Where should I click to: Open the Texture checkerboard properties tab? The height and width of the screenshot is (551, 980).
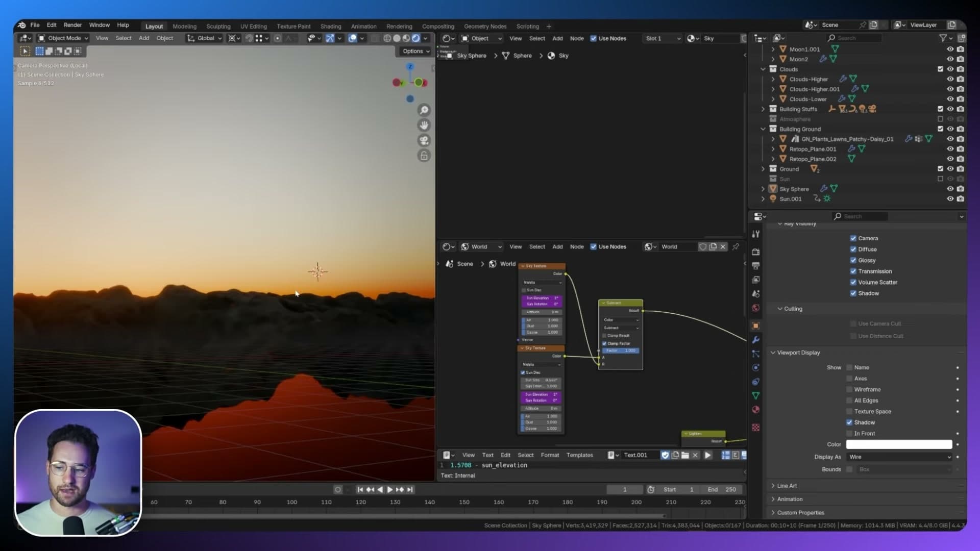(x=756, y=428)
